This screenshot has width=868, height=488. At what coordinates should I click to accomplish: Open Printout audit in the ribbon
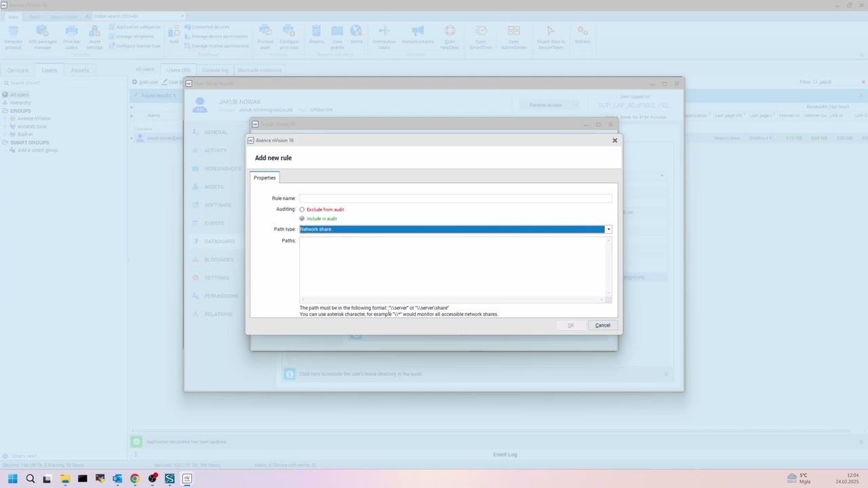tap(265, 37)
